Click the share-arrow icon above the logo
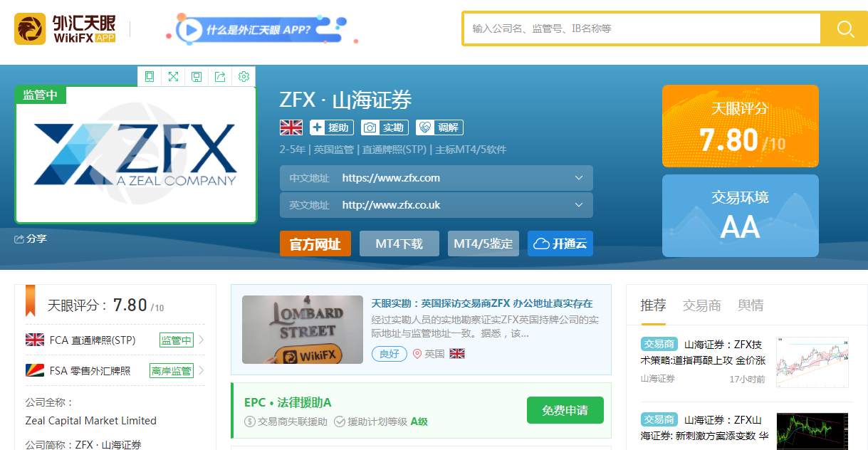The height and width of the screenshot is (450, 868). [x=220, y=77]
